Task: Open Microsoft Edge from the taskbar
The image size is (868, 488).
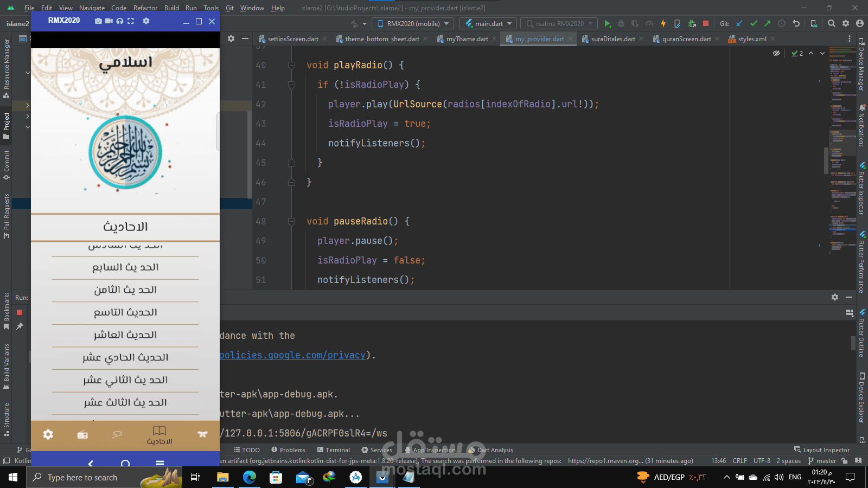Action: pyautogui.click(x=249, y=477)
